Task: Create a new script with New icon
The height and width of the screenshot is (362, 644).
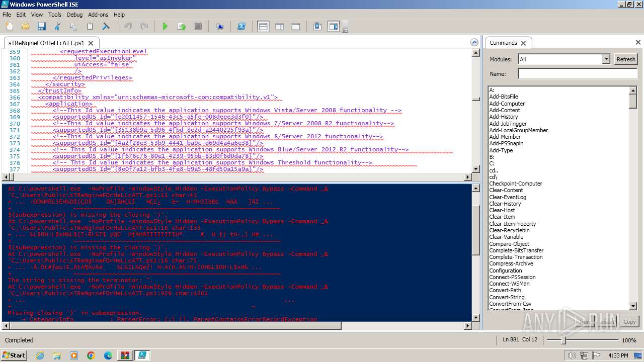Action: pos(10,27)
